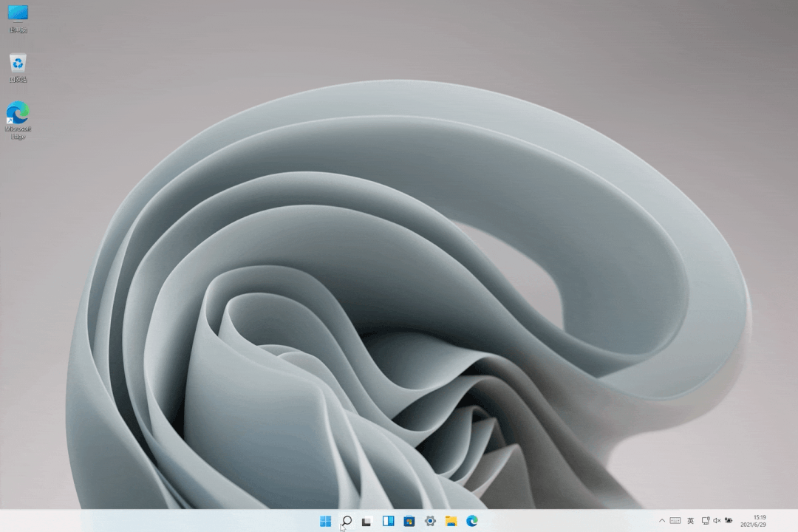
Task: Click the muted volume speaker icon
Action: [717, 521]
